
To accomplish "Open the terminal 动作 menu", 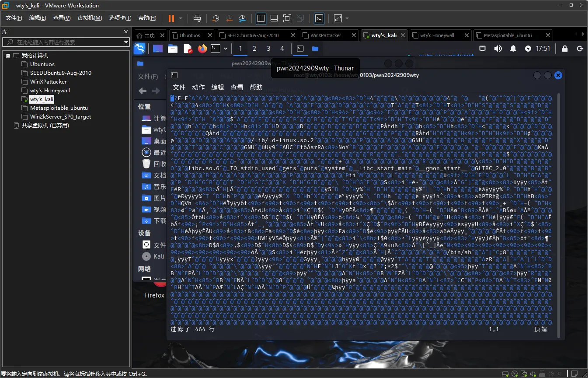I will [198, 87].
